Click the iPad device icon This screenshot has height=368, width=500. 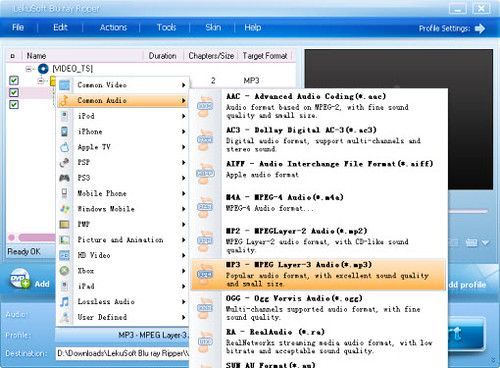65,286
